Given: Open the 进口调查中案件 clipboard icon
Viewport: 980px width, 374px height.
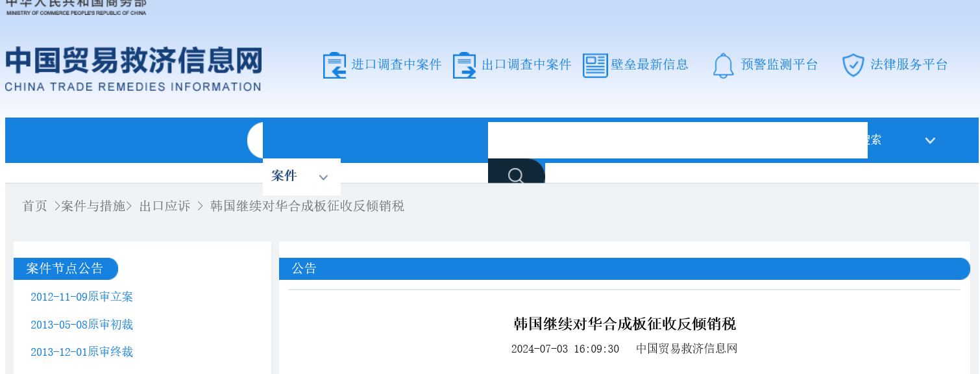Looking at the screenshot, I should point(335,65).
